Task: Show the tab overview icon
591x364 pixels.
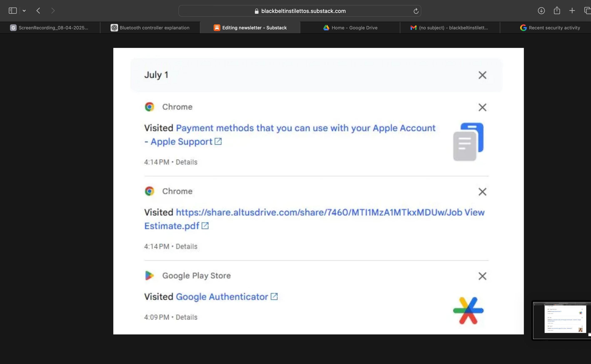Action: coord(587,11)
